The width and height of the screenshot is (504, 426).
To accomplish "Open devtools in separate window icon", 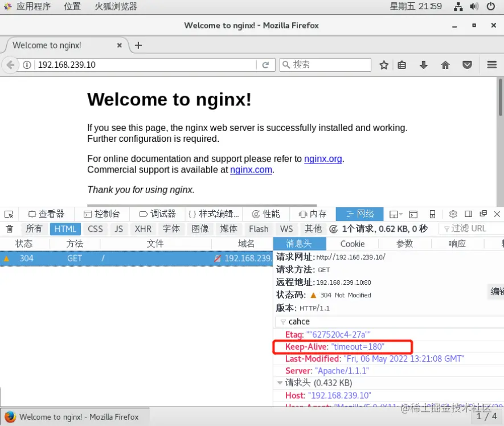I will click(x=483, y=214).
